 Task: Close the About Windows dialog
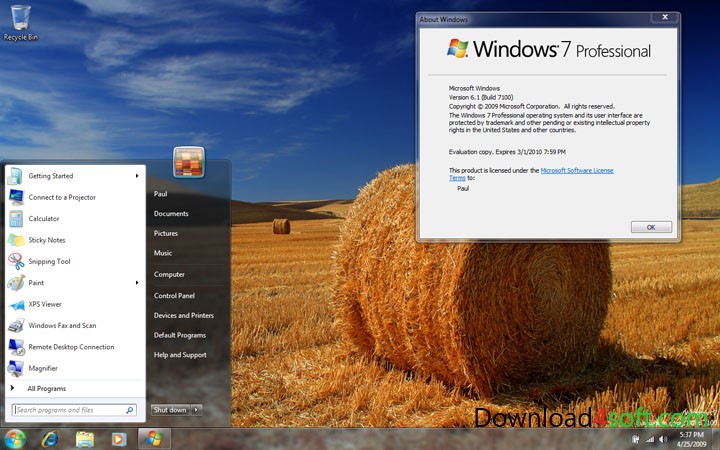point(665,17)
